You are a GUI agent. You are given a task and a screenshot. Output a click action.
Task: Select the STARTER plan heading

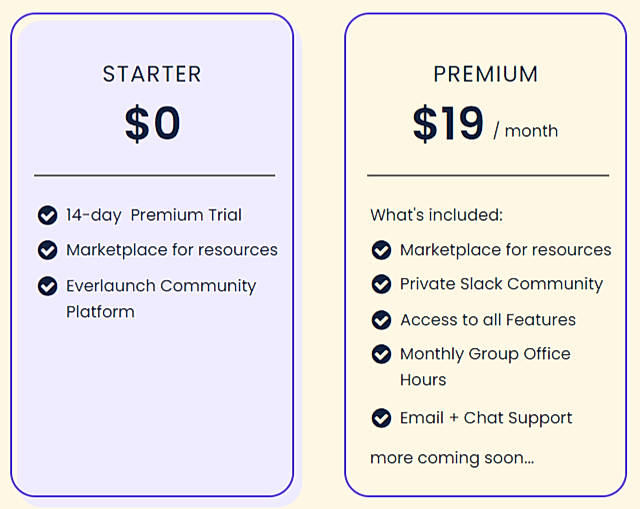pos(152,75)
